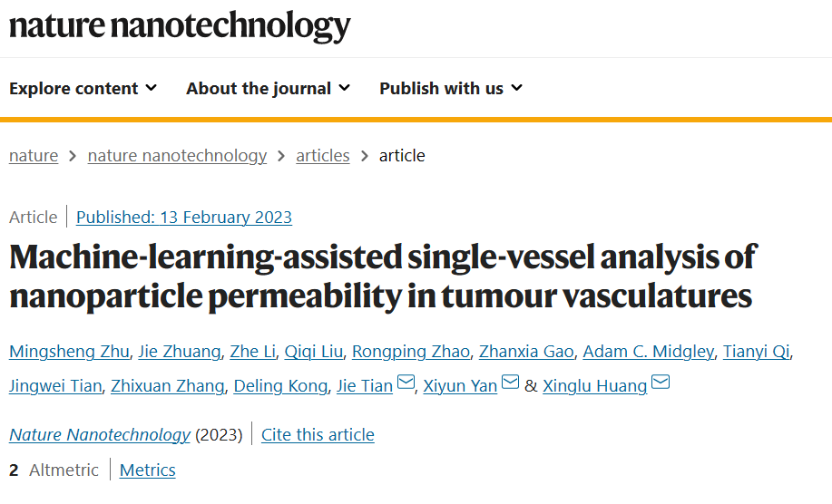Image resolution: width=832 pixels, height=504 pixels.
Task: Click author Jingwei Tian's name
Action: 55,386
